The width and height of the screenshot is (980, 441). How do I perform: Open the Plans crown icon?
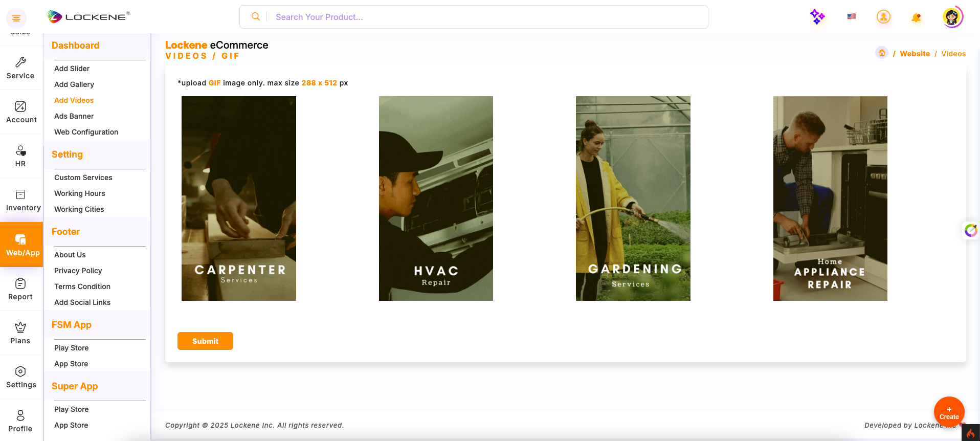pos(20,333)
